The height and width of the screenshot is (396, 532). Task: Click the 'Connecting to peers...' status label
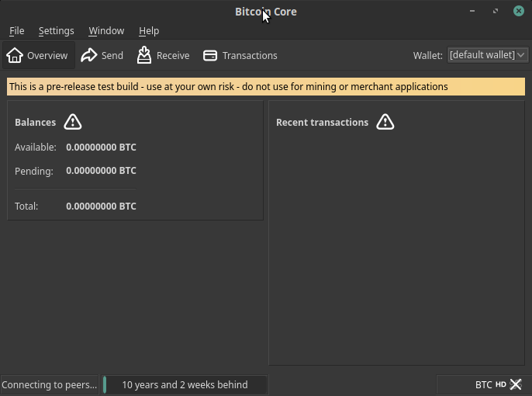[49, 385]
